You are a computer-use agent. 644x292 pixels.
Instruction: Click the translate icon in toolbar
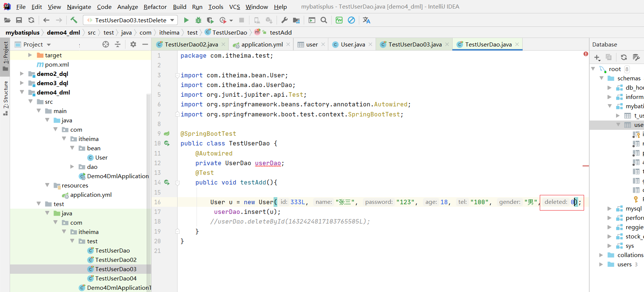[x=366, y=20]
